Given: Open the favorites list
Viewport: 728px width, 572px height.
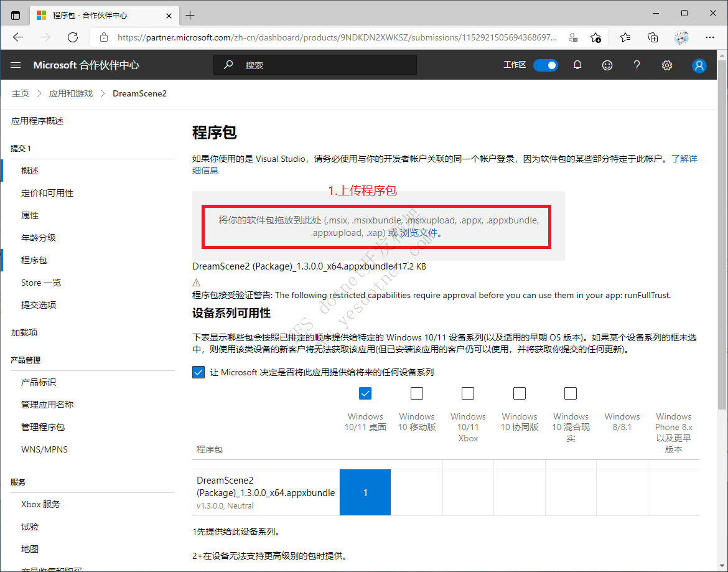Looking at the screenshot, I should click(625, 37).
